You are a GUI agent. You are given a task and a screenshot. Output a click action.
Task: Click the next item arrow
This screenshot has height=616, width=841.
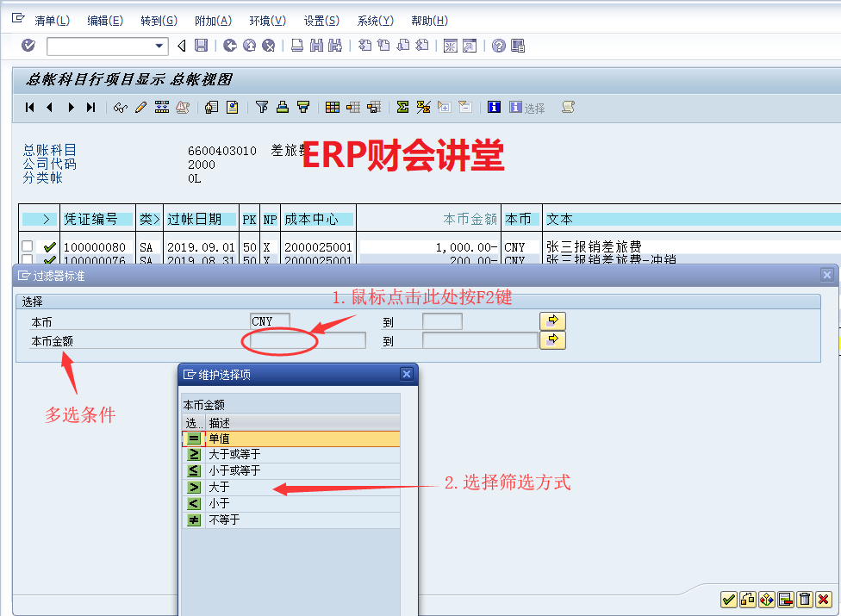point(71,107)
